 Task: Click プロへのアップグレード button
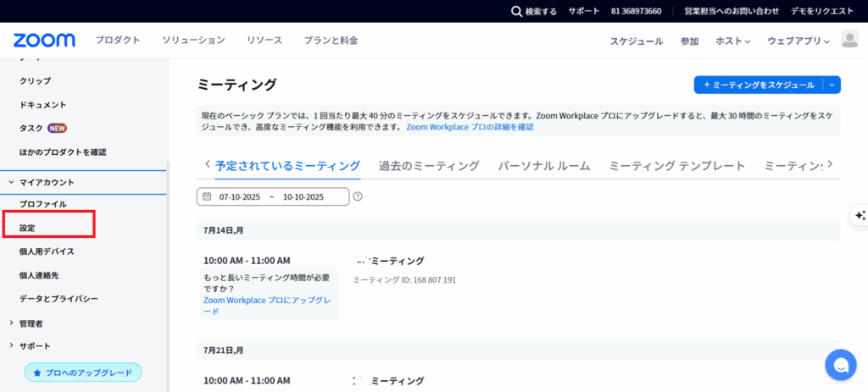[83, 373]
